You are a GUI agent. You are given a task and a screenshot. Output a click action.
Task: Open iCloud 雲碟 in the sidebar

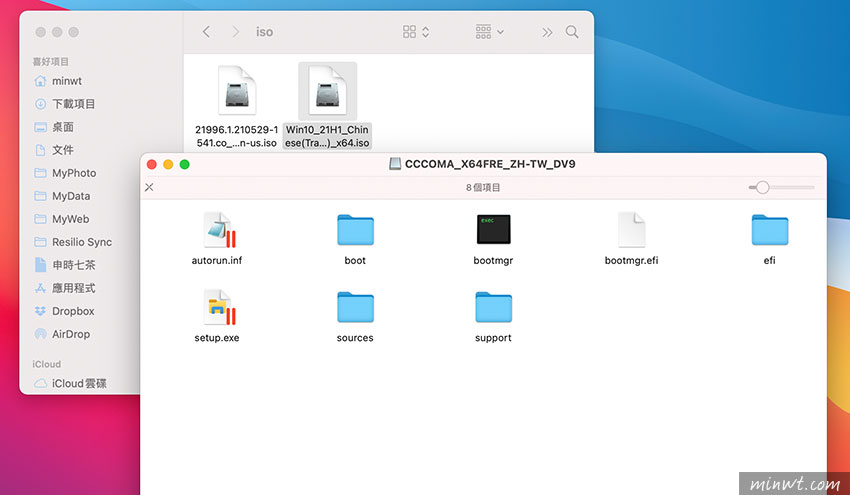click(70, 383)
